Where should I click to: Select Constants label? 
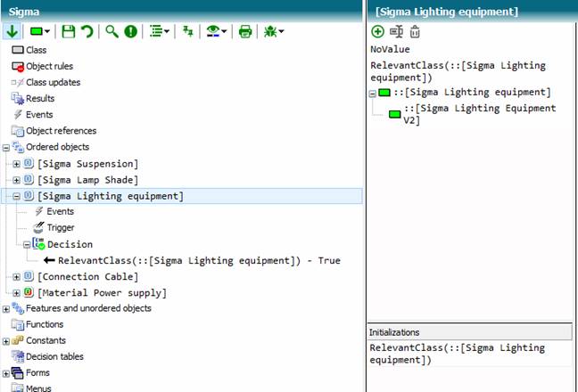[x=45, y=340]
